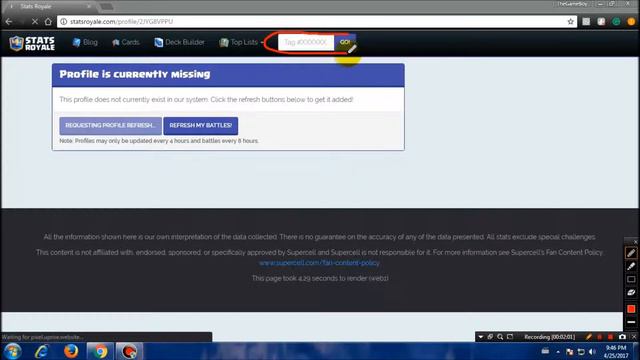Close the Stats Royale tab

point(89,6)
